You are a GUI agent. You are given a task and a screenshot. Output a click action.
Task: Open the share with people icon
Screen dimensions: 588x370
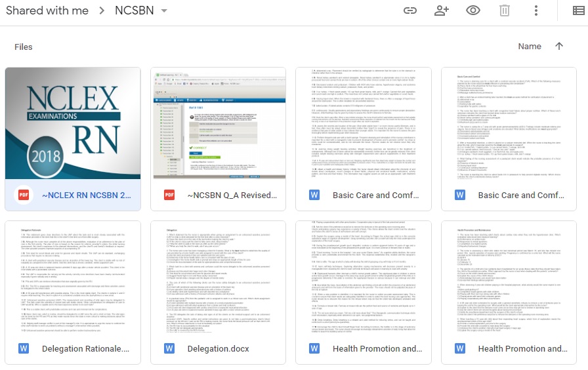(442, 10)
